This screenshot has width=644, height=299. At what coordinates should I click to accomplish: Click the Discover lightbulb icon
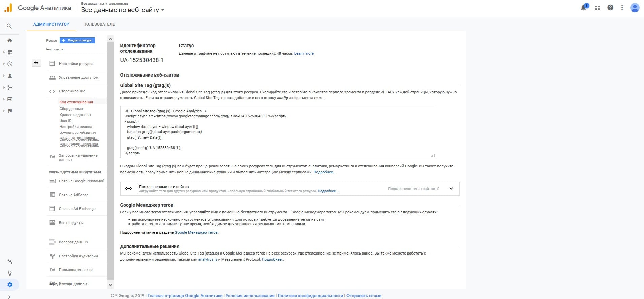click(x=10, y=273)
